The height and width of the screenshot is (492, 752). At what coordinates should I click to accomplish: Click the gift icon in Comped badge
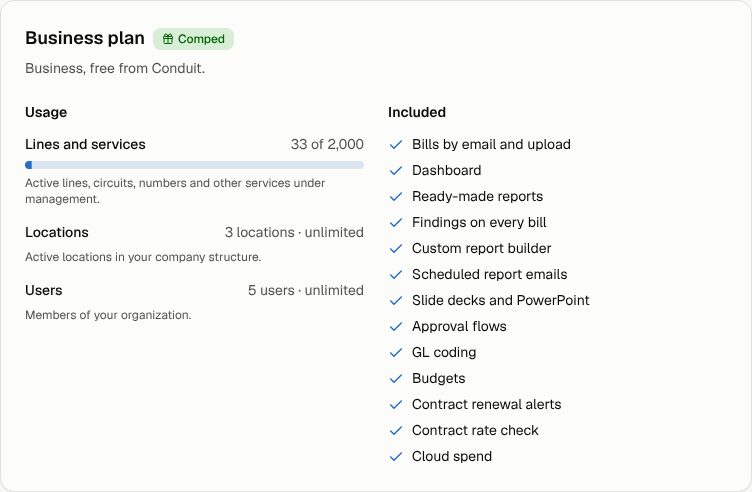[167, 39]
